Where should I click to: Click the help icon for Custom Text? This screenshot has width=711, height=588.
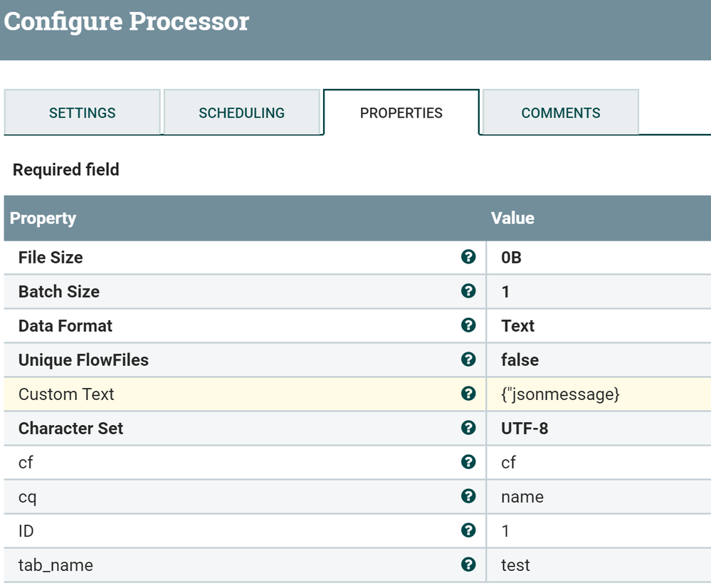(468, 394)
